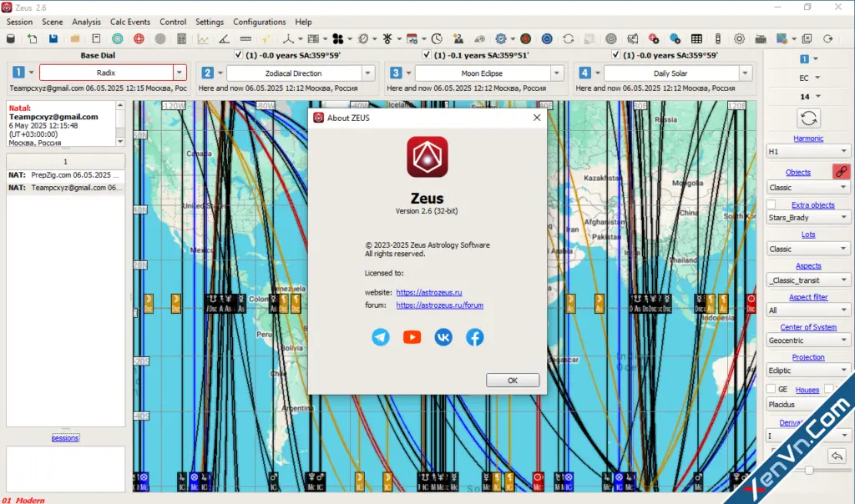Image resolution: width=855 pixels, height=504 pixels.
Task: Click the slider handle in right panel
Action: click(x=809, y=470)
